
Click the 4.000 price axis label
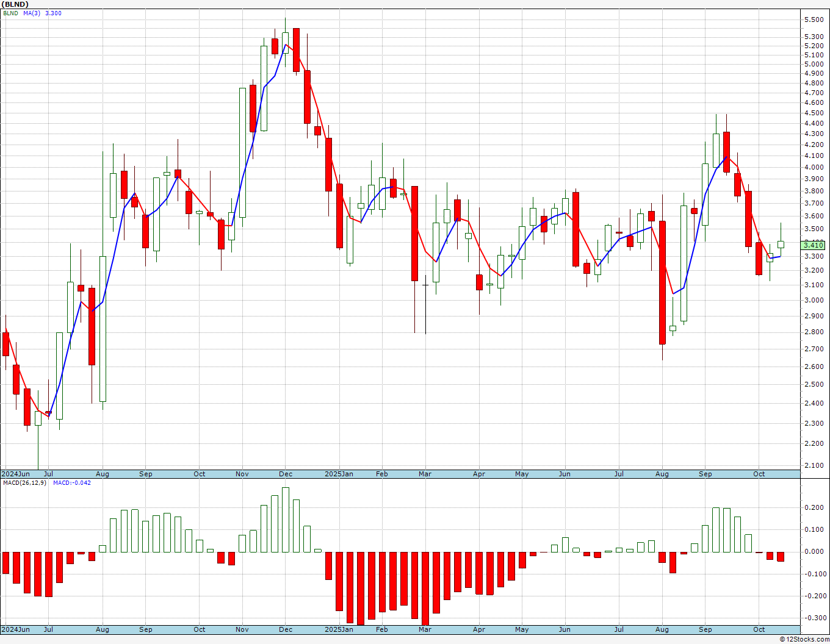[814, 168]
